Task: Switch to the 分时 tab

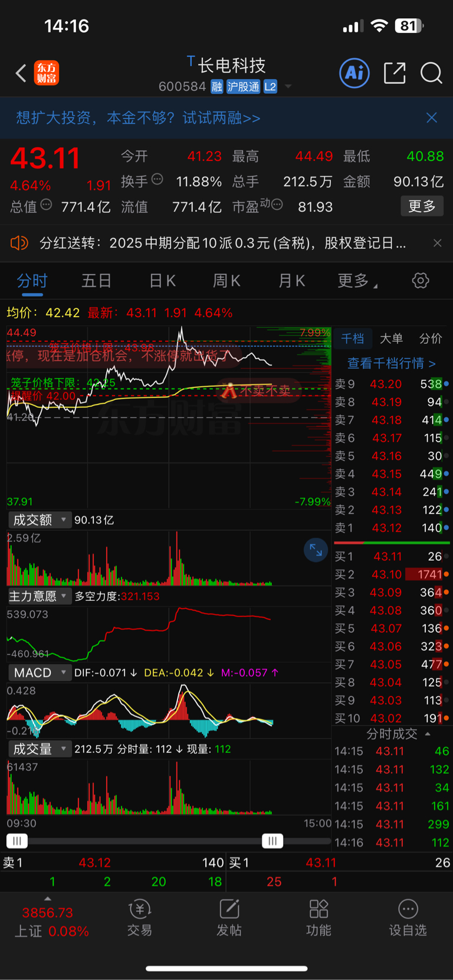Action: click(32, 281)
